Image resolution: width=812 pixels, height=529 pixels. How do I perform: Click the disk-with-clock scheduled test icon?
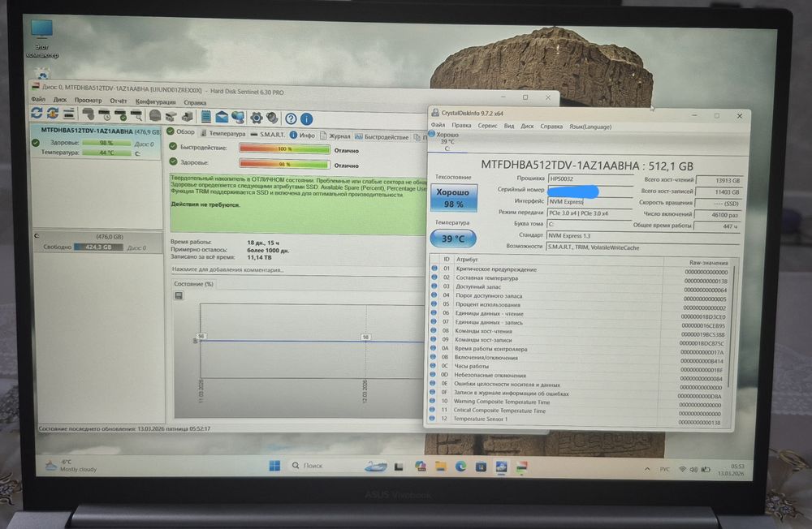[x=104, y=114]
